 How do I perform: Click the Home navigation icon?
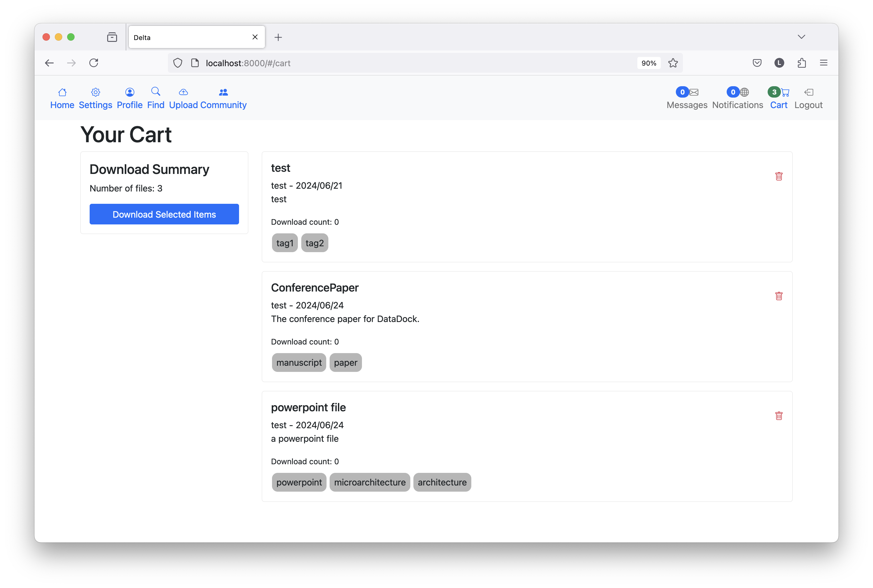(x=62, y=92)
